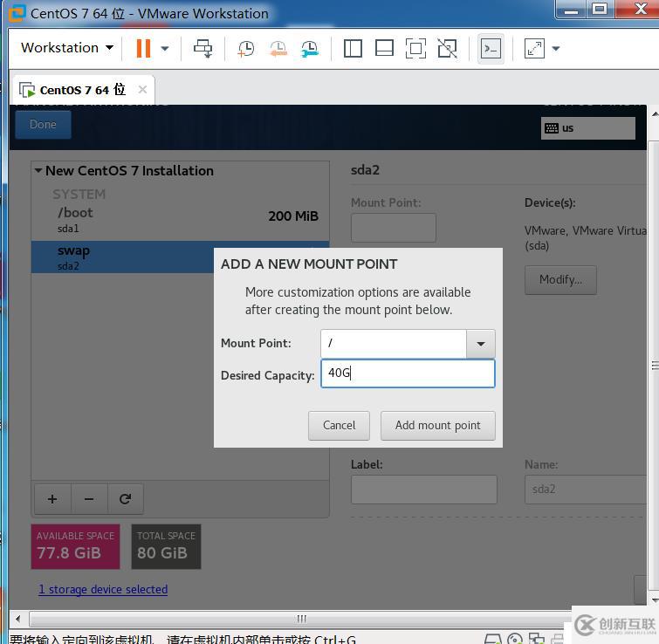Screen dimensions: 659x644
Task: Minimize the VMware Workstation window
Action: [571, 9]
